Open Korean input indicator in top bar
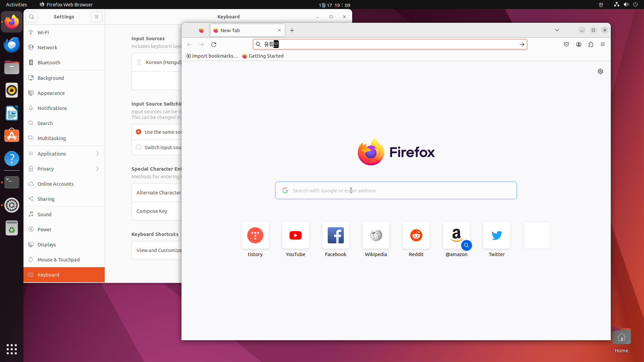This screenshot has height=362, width=644. 601,5
